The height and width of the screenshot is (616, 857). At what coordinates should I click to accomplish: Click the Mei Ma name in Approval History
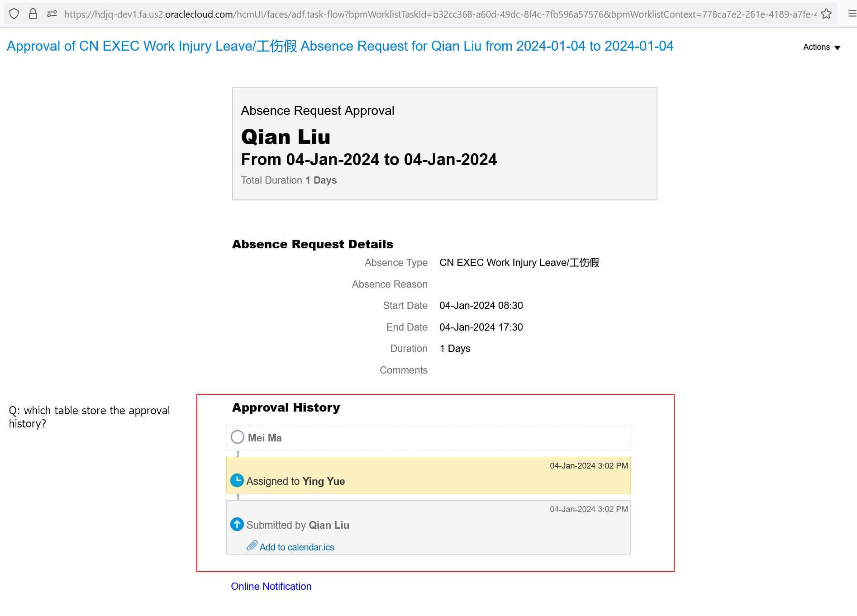click(265, 437)
